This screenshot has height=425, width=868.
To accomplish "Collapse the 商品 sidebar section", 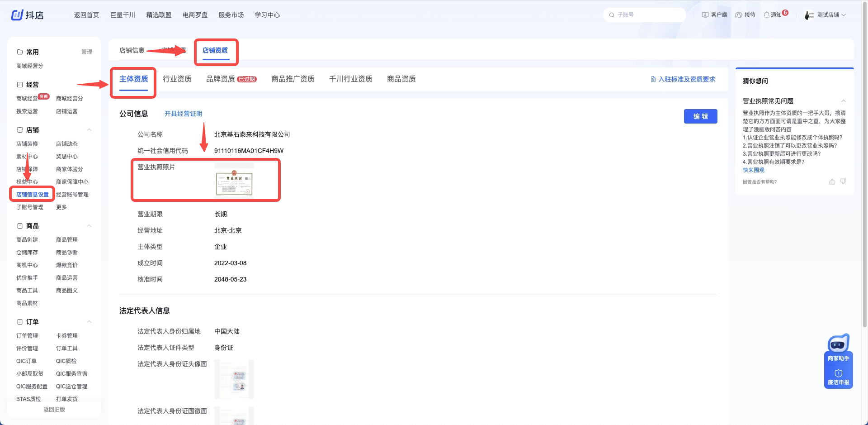I will pyautogui.click(x=89, y=226).
